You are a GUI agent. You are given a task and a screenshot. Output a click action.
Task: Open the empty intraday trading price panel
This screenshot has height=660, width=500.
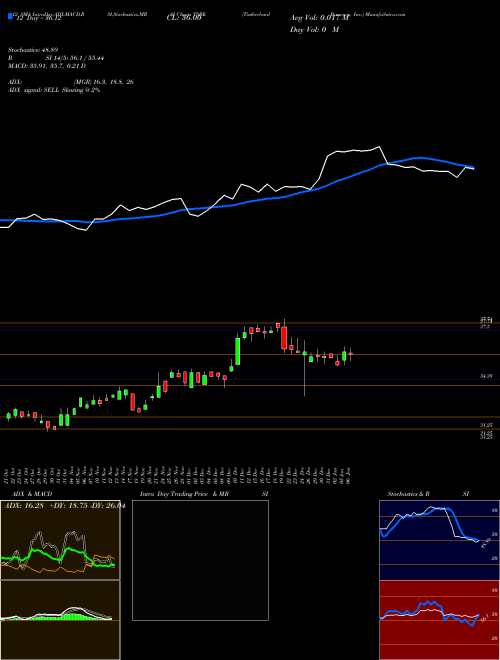200,560
